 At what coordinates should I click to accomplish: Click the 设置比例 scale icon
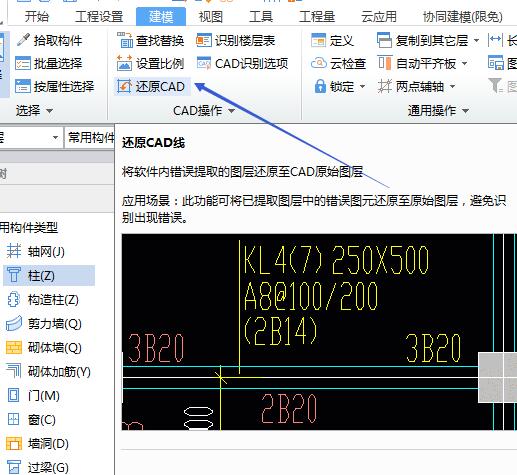[x=124, y=63]
